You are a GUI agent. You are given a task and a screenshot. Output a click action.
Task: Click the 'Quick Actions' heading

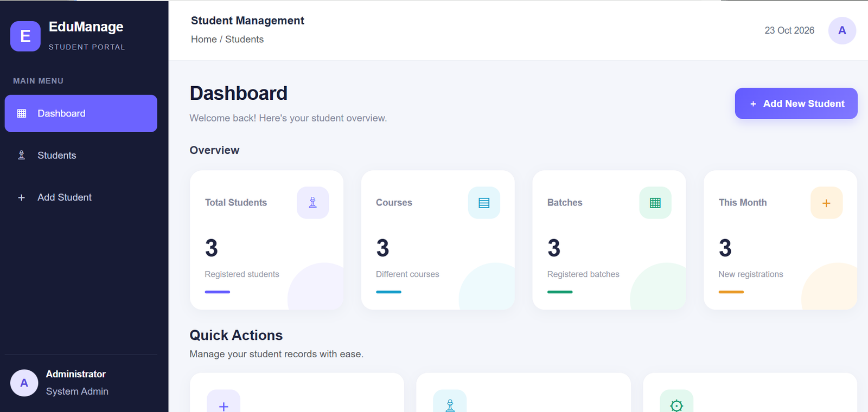236,336
